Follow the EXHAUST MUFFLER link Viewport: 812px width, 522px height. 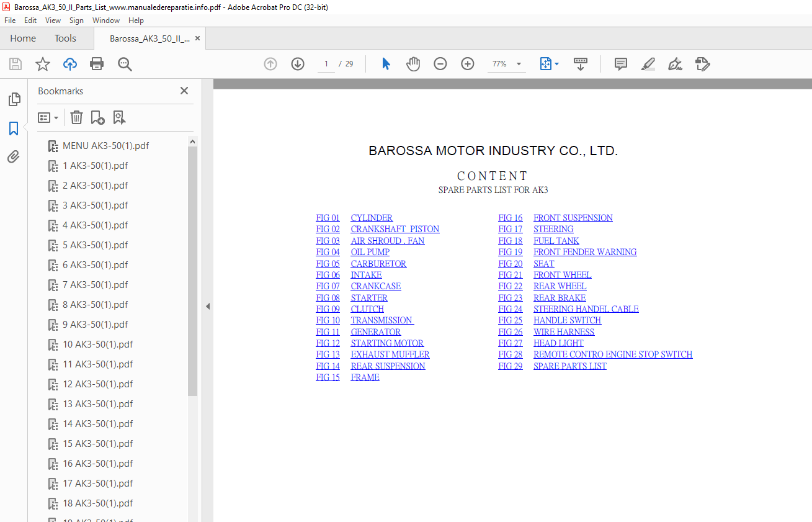(x=390, y=354)
